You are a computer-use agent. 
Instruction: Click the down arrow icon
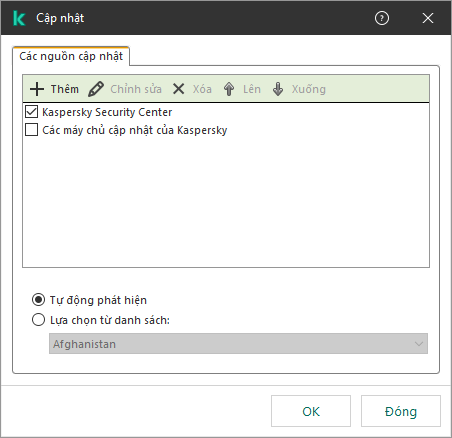(x=278, y=89)
